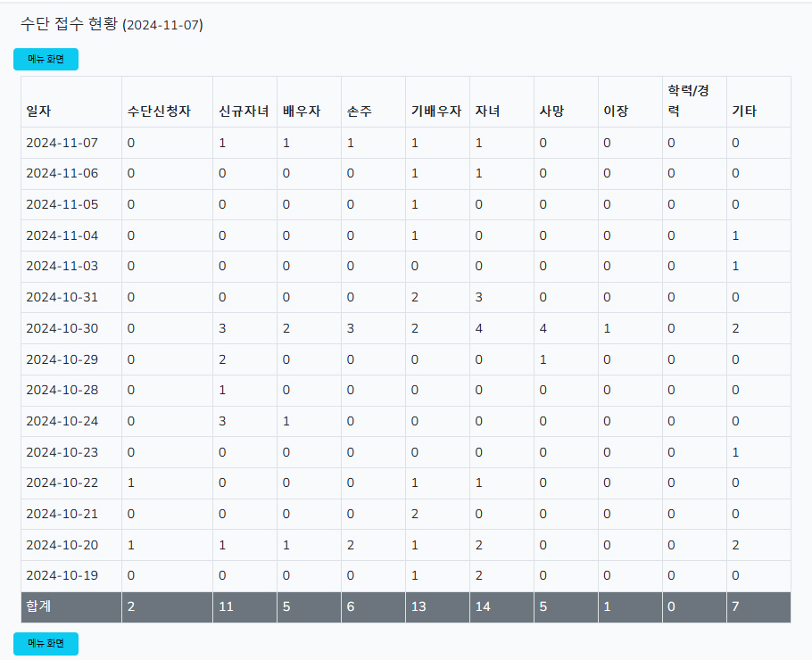Screen dimensions: 812x660
Task: Click the 2024-10-24 date cell
Action: 62,421
